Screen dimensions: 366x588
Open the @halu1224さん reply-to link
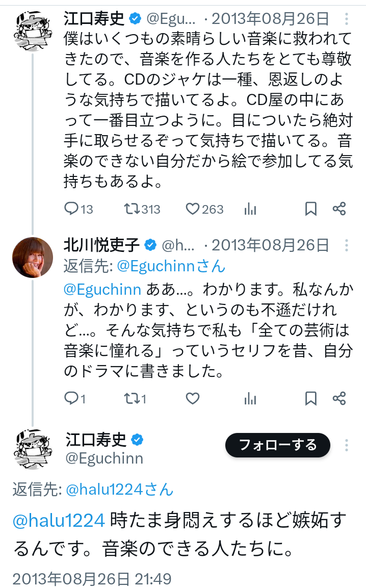[120, 490]
